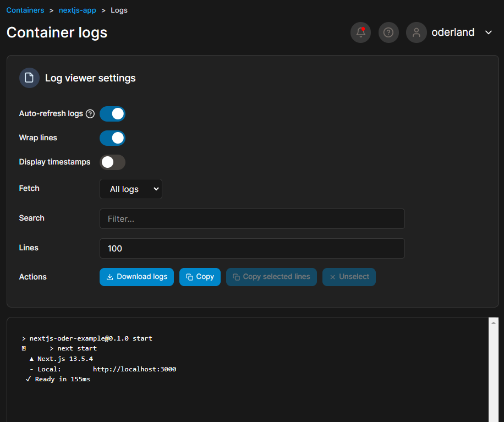Click the Download logs button
The image size is (504, 422).
pos(136,277)
